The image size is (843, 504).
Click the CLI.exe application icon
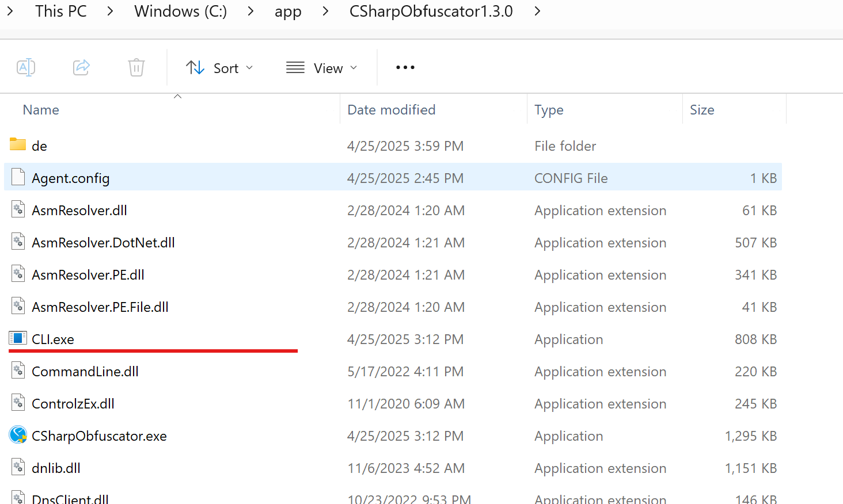(18, 339)
